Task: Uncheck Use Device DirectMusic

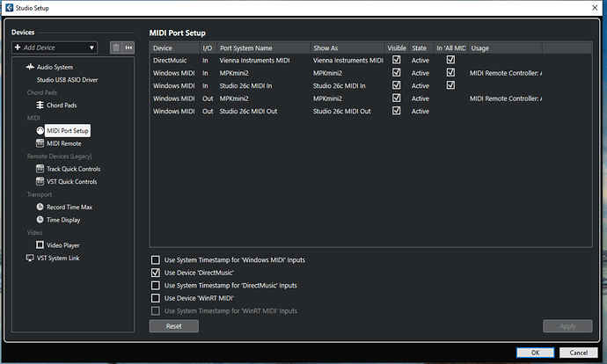Action: click(x=156, y=273)
